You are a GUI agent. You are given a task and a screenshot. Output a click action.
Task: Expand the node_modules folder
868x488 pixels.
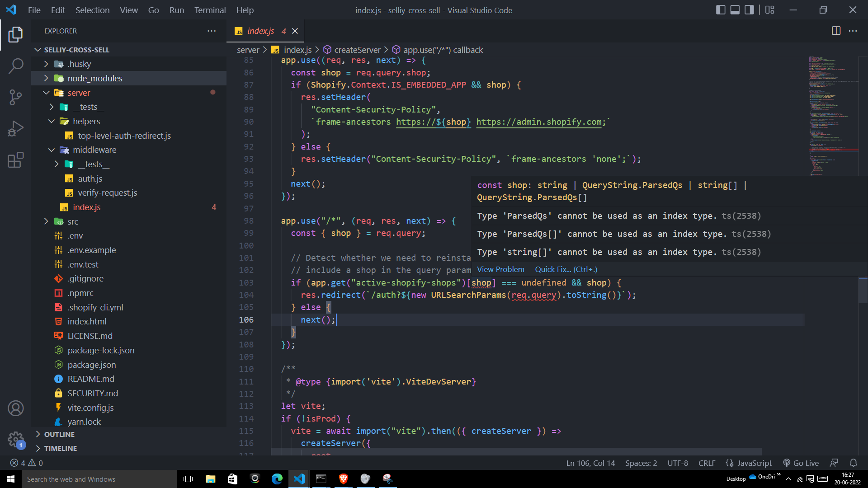coord(95,78)
